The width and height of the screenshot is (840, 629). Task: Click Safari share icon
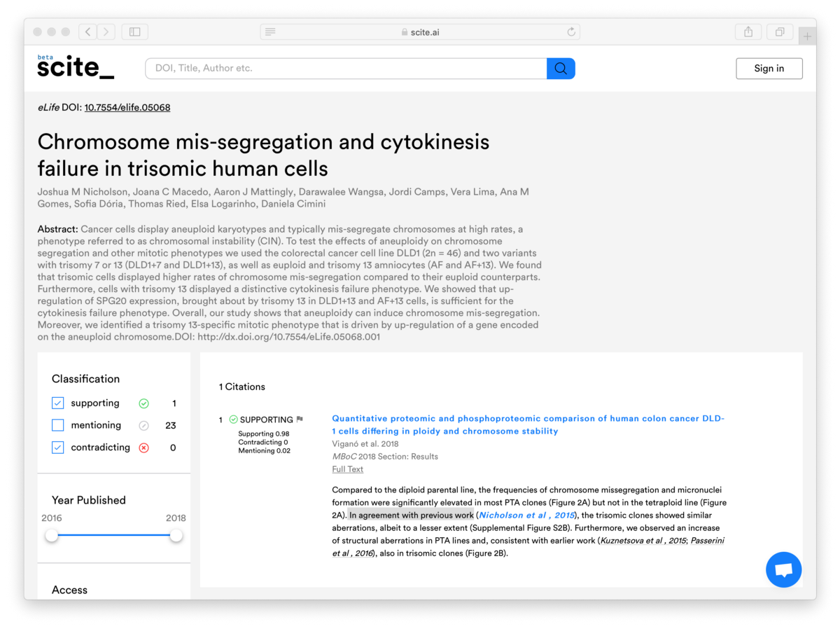click(748, 32)
